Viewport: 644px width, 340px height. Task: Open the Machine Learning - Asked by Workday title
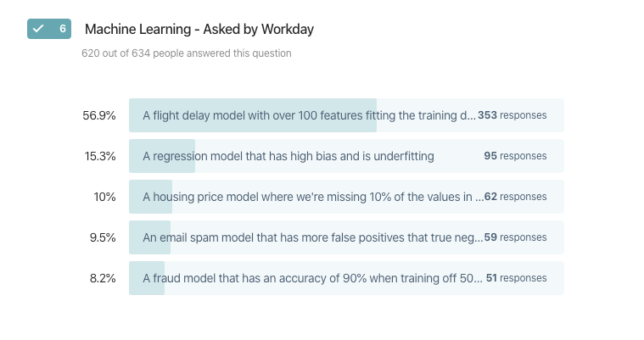199,29
